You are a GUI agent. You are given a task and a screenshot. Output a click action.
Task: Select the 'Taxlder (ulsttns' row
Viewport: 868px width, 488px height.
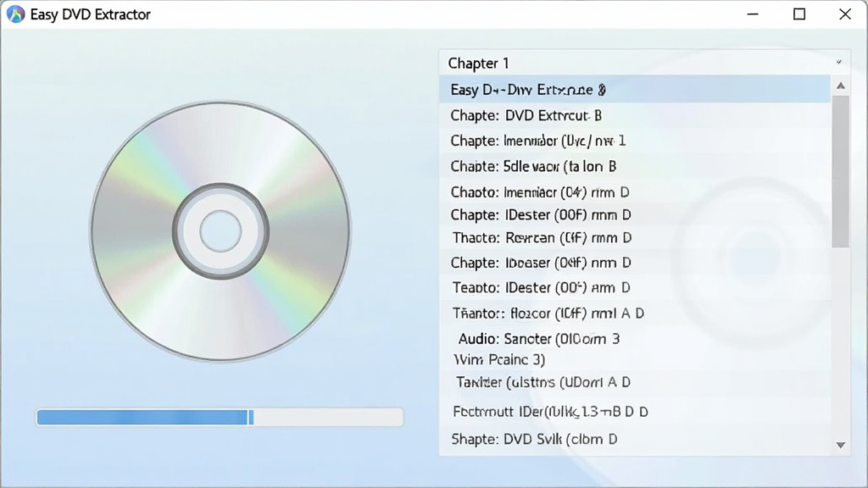point(635,382)
